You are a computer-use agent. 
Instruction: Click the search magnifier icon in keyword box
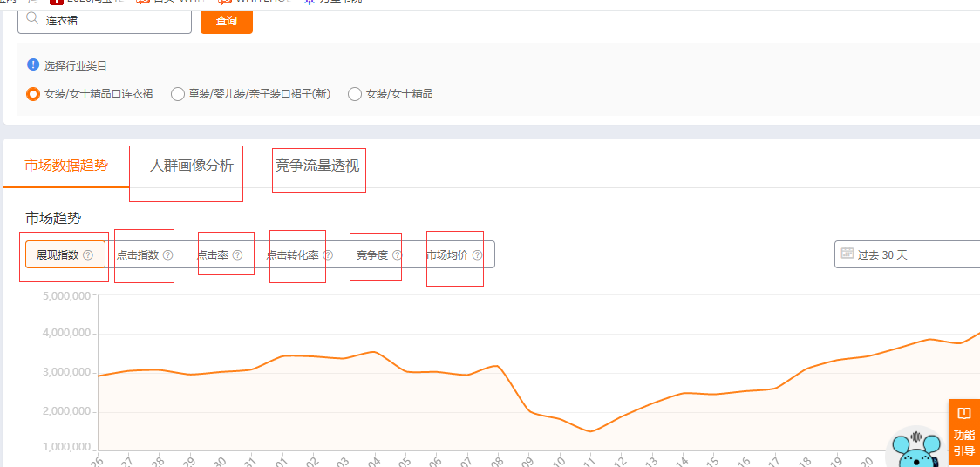pos(32,18)
